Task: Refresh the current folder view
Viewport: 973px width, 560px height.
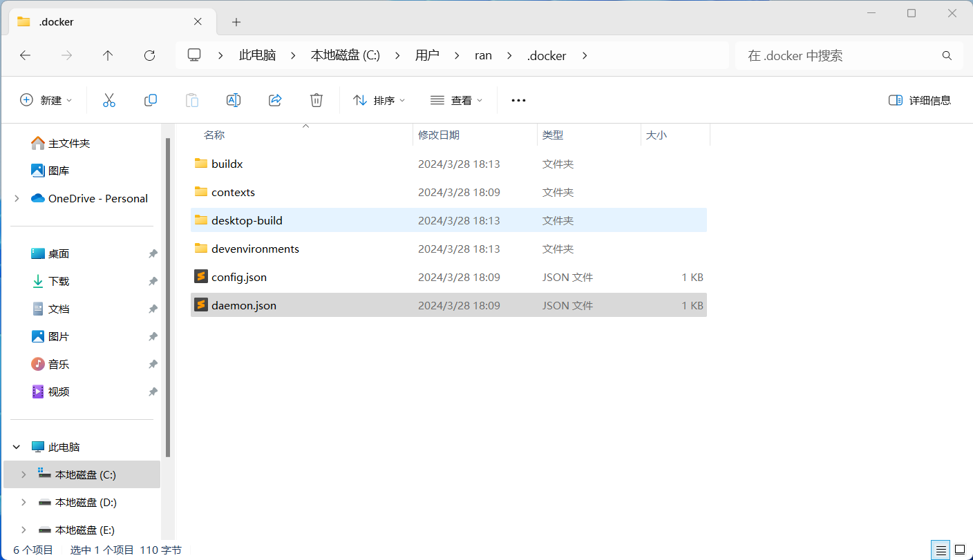Action: click(149, 55)
